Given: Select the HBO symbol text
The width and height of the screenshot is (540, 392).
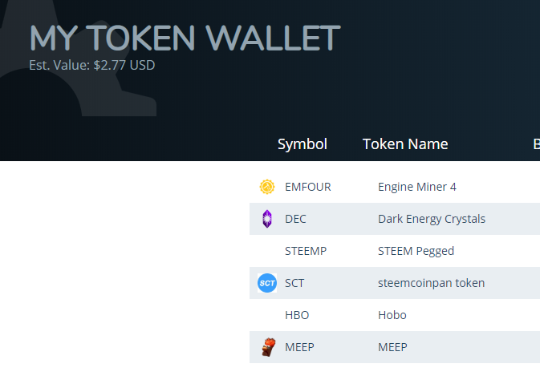Looking at the screenshot, I should pyautogui.click(x=297, y=315).
